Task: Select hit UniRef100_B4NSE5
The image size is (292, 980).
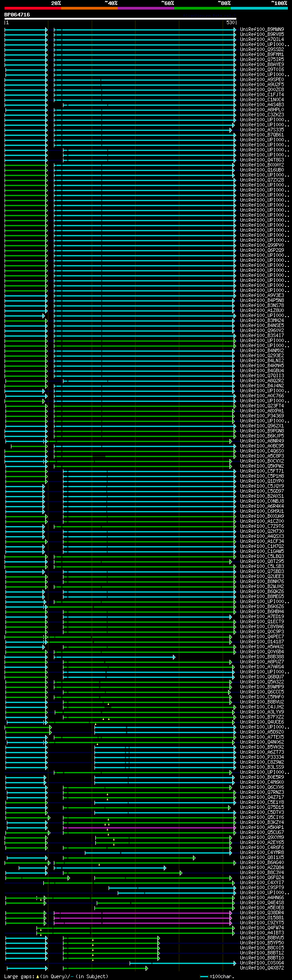Action: 262,325
